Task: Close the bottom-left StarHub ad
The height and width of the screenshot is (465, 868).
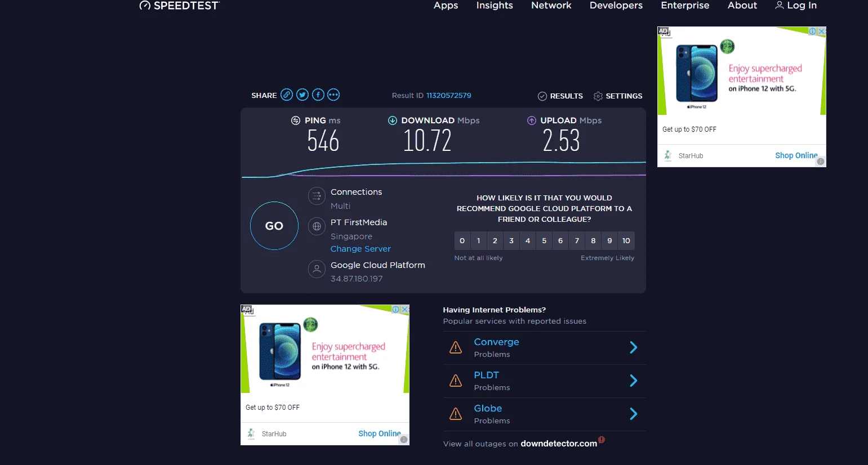Action: (x=405, y=309)
